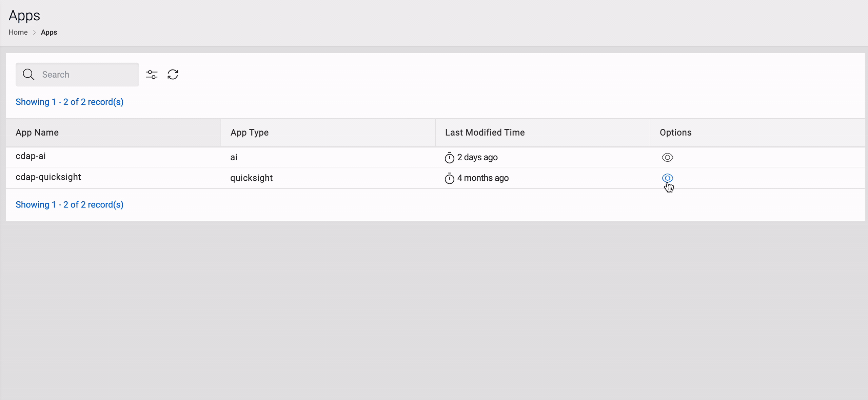The height and width of the screenshot is (400, 868).
Task: Click the refresh/reload icon
Action: click(173, 75)
